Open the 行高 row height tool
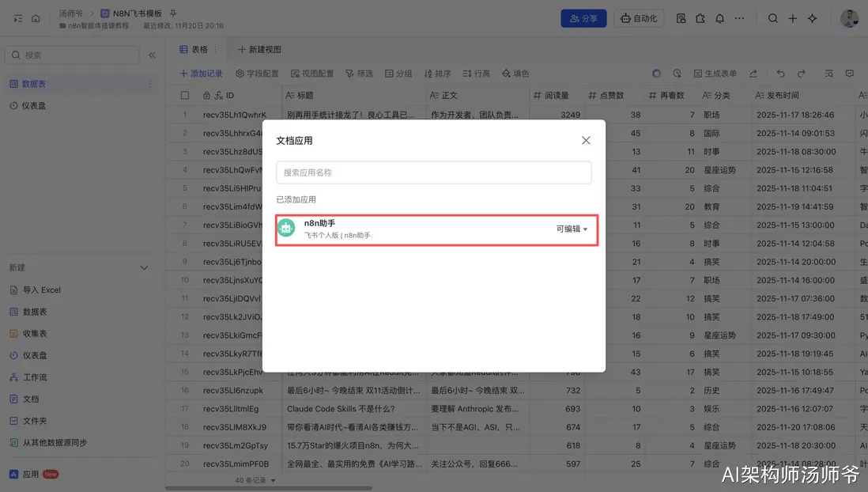Viewport: 868px width, 492px height. pos(477,73)
